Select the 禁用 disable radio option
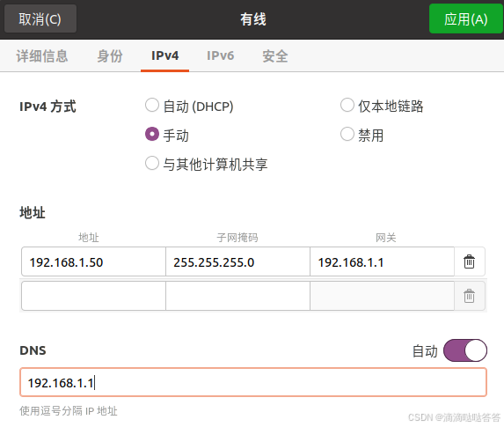The image size is (504, 427). tap(347, 134)
